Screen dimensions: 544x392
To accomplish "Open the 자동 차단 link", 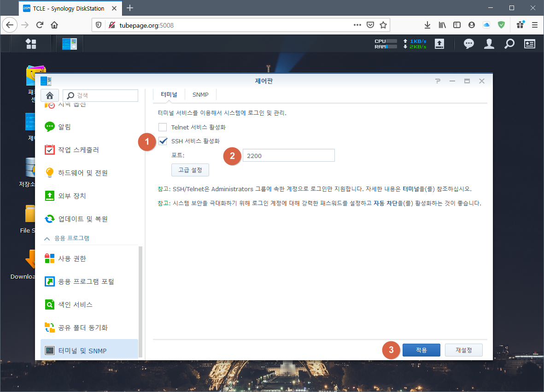I will pyautogui.click(x=386, y=203).
